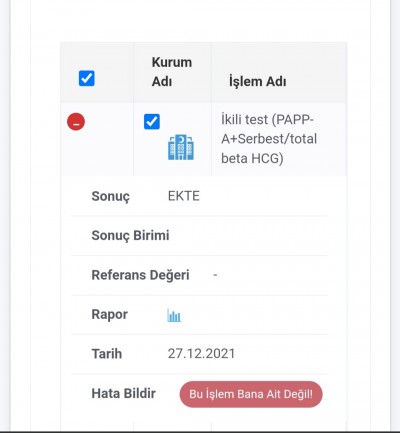
Task: Select the İkili test (PAPP-A) operation name
Action: pos(269,139)
